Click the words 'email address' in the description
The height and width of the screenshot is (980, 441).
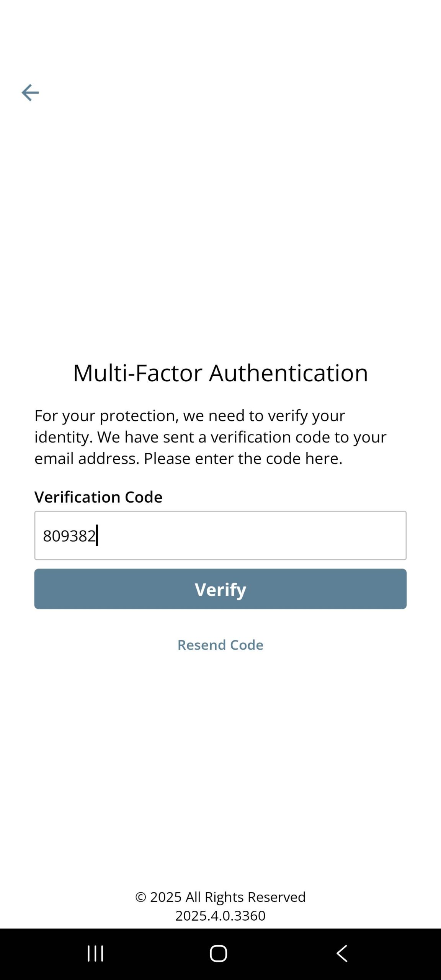(87, 458)
